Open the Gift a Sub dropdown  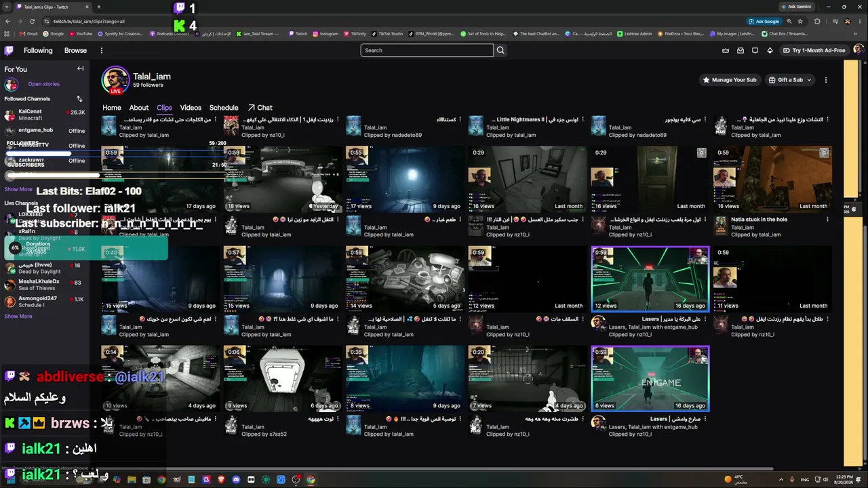tap(789, 80)
